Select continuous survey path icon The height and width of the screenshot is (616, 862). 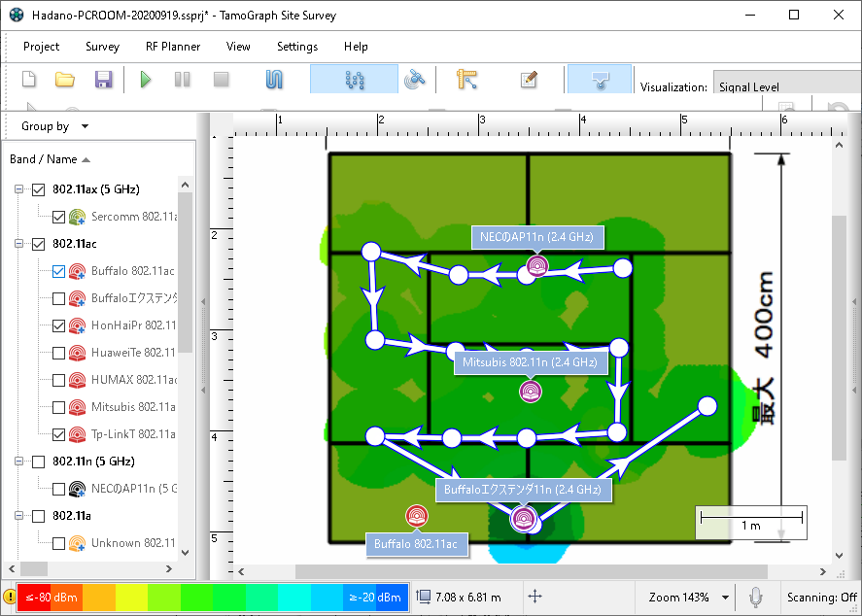coord(274,79)
